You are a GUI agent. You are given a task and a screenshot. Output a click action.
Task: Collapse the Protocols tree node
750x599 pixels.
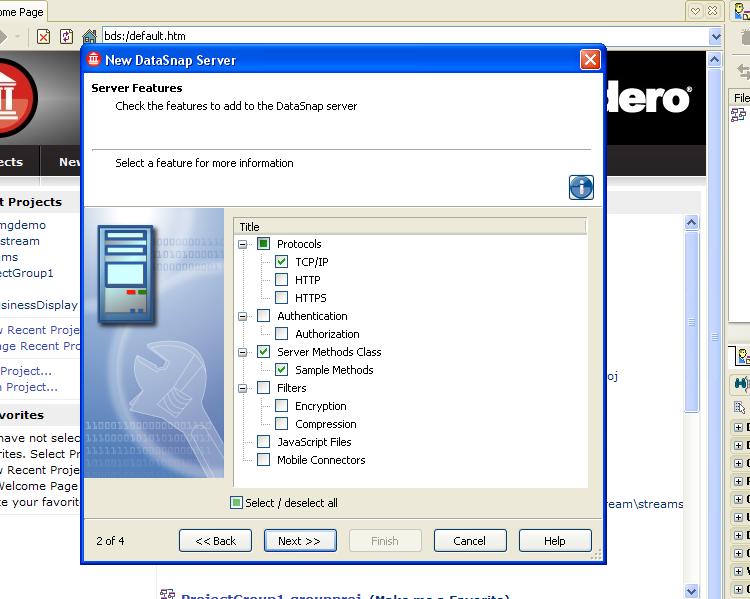243,244
